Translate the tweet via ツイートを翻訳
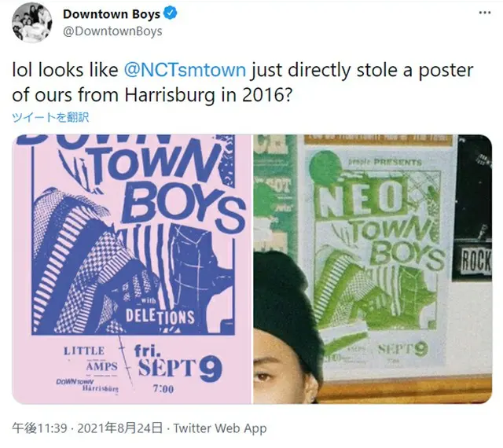Viewport: 503px width, 448px height. (50, 117)
